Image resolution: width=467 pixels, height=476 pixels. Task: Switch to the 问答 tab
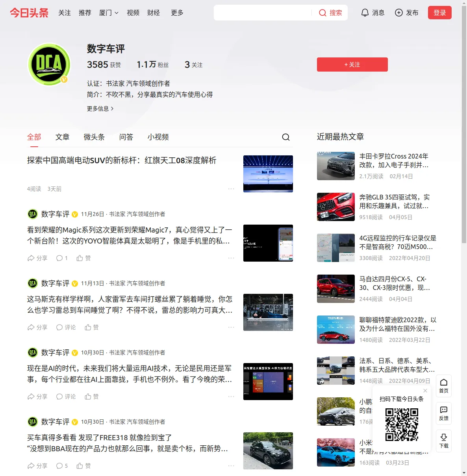coord(126,137)
